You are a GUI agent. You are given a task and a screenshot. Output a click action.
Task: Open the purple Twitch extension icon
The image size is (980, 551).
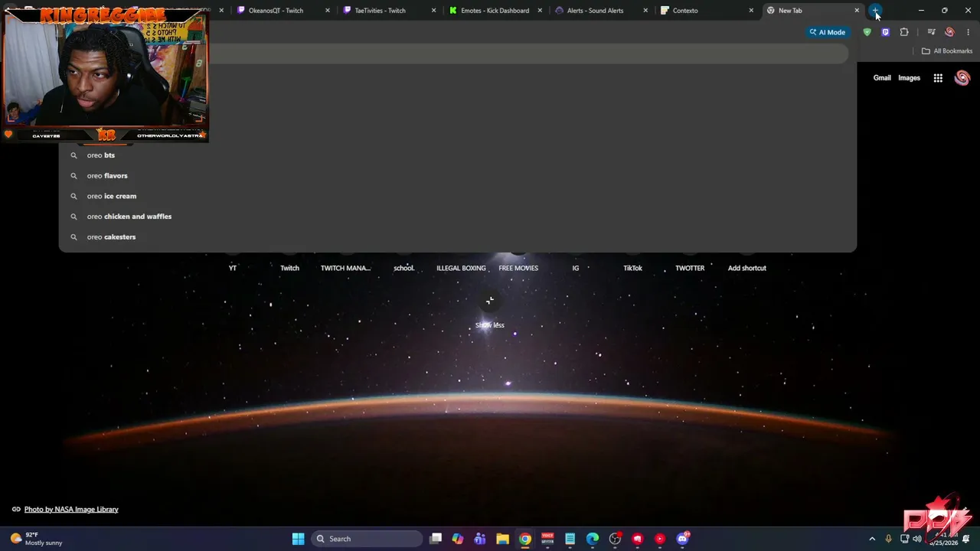885,32
